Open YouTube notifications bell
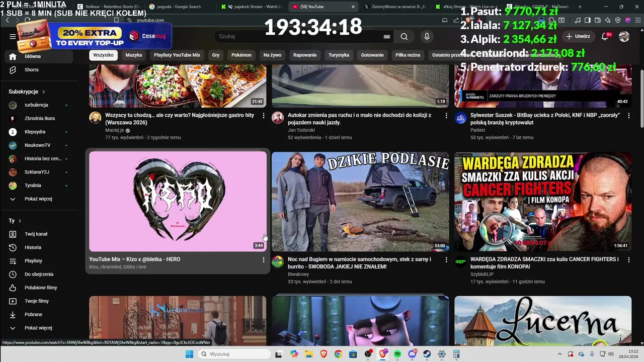 point(605,36)
